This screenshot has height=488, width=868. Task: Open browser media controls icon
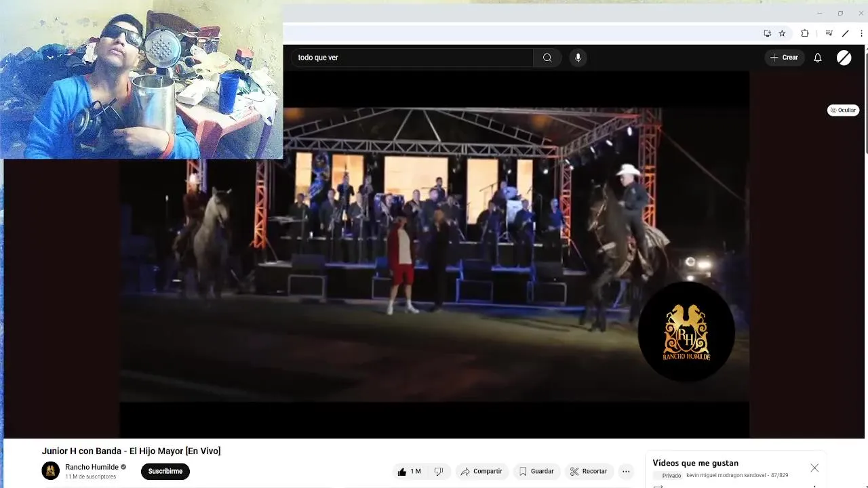829,33
